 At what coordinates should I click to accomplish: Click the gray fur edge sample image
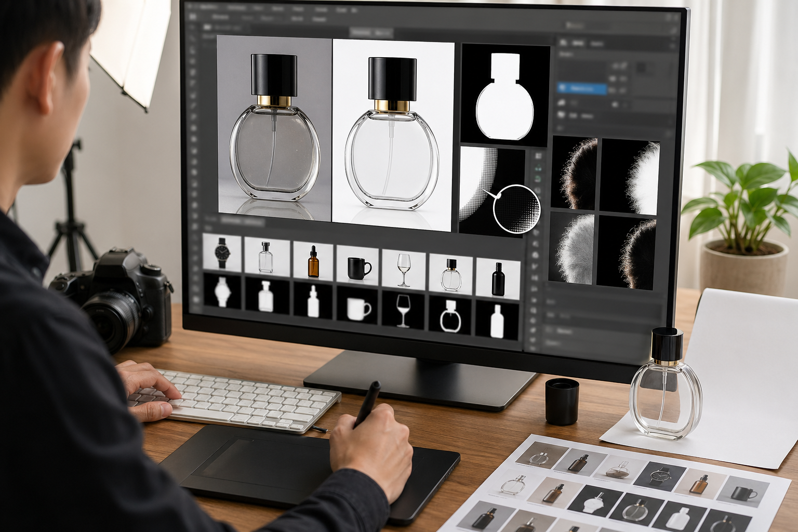571,247
